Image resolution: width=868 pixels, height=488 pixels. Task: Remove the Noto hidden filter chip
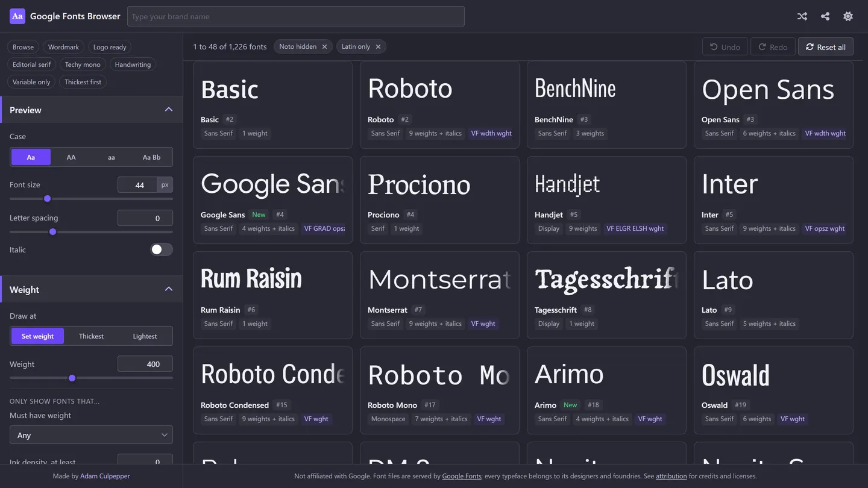click(324, 46)
